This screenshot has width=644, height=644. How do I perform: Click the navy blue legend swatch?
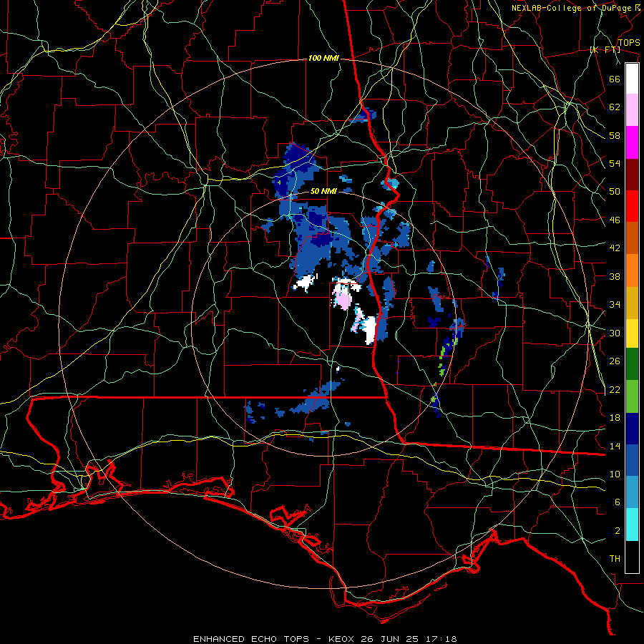point(632,429)
